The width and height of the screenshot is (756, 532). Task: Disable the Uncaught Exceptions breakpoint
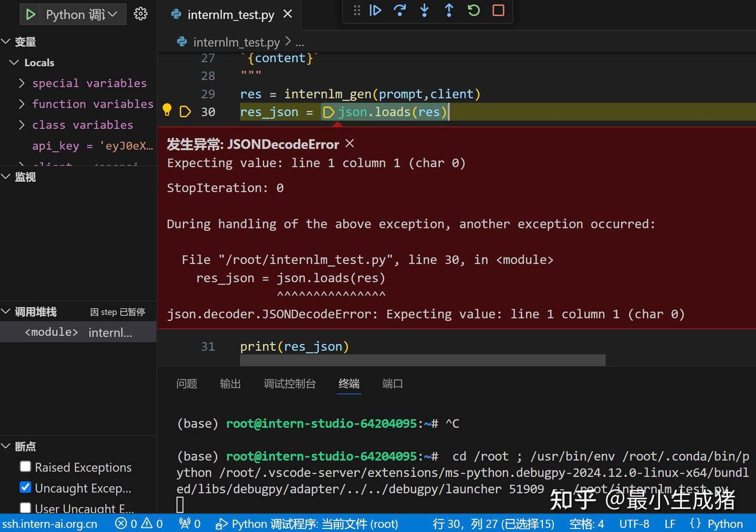(25, 487)
